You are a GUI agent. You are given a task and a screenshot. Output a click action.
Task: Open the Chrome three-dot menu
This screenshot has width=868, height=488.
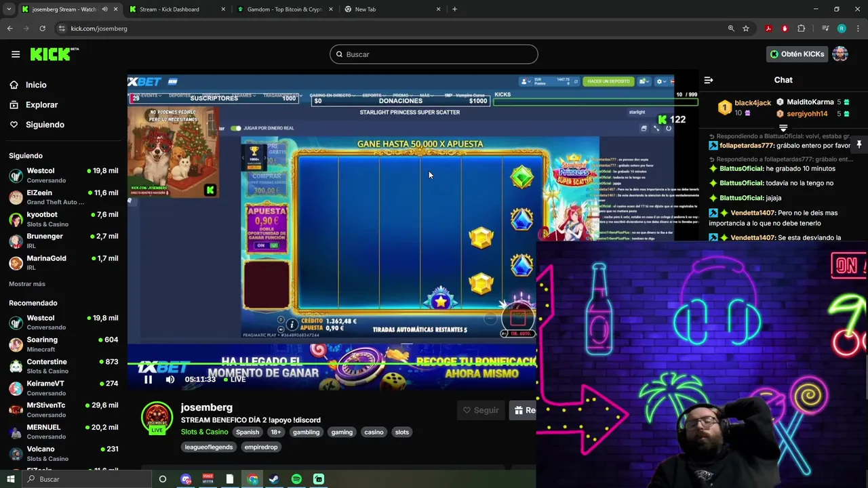point(856,28)
